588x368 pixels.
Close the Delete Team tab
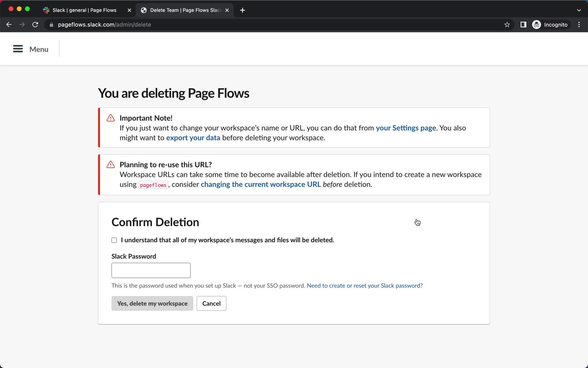coord(227,10)
